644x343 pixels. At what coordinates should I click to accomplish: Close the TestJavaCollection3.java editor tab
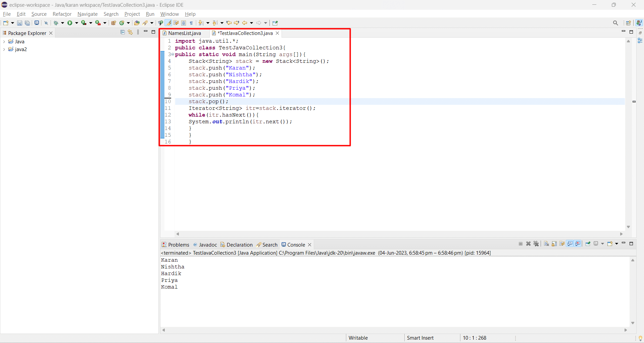point(278,33)
